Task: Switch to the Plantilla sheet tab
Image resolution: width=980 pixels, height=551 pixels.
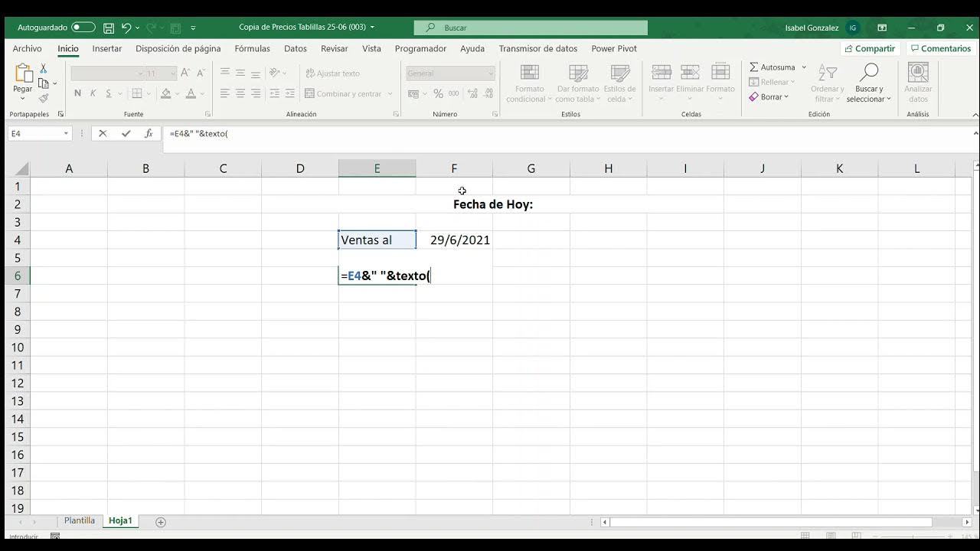Action: 80,520
